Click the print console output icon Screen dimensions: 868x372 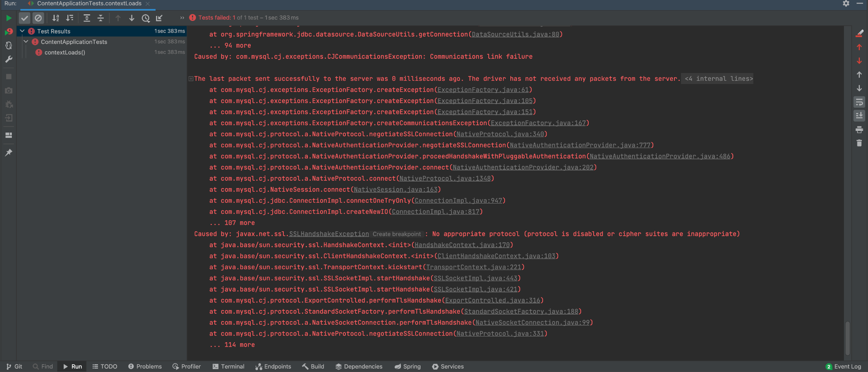859,130
